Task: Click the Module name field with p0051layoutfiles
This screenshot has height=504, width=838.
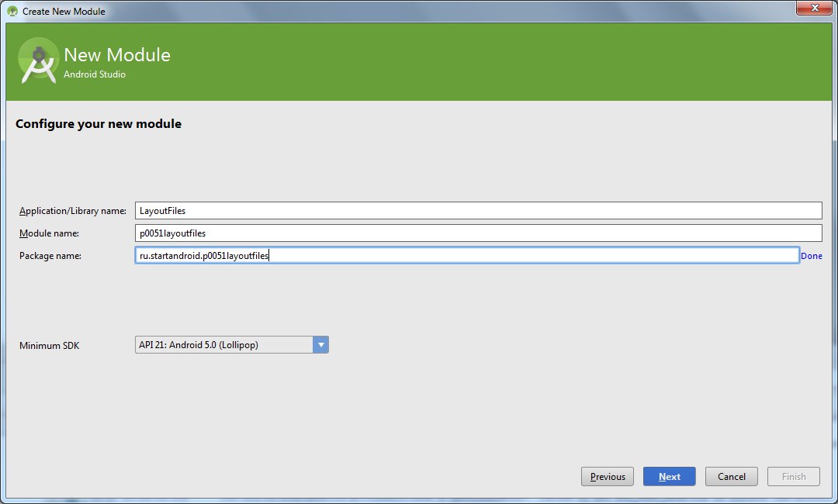Action: pos(478,233)
